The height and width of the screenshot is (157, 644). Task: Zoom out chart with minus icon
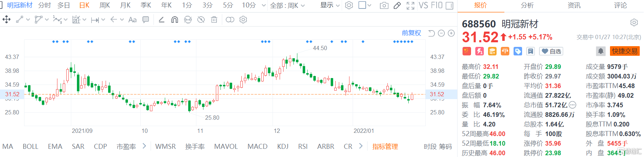441,33
